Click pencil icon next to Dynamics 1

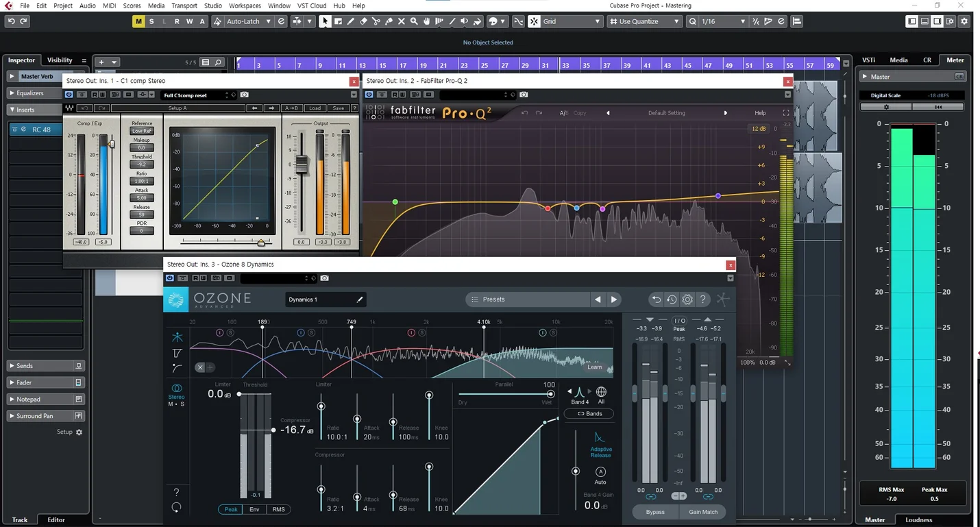[x=359, y=299]
